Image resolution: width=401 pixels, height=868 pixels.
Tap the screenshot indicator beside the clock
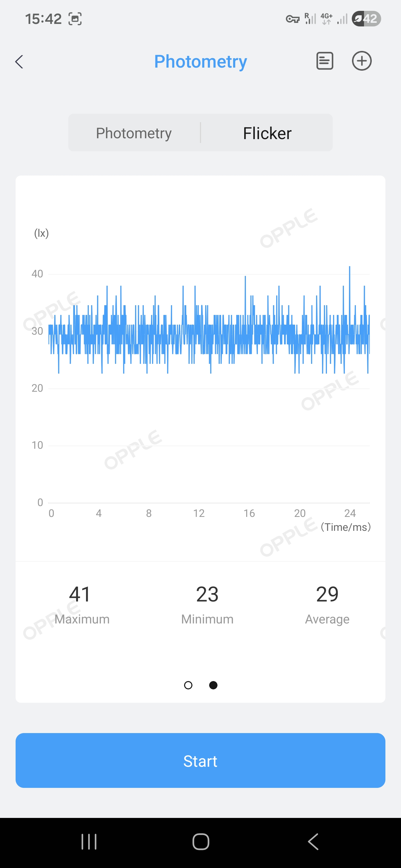coord(75,19)
